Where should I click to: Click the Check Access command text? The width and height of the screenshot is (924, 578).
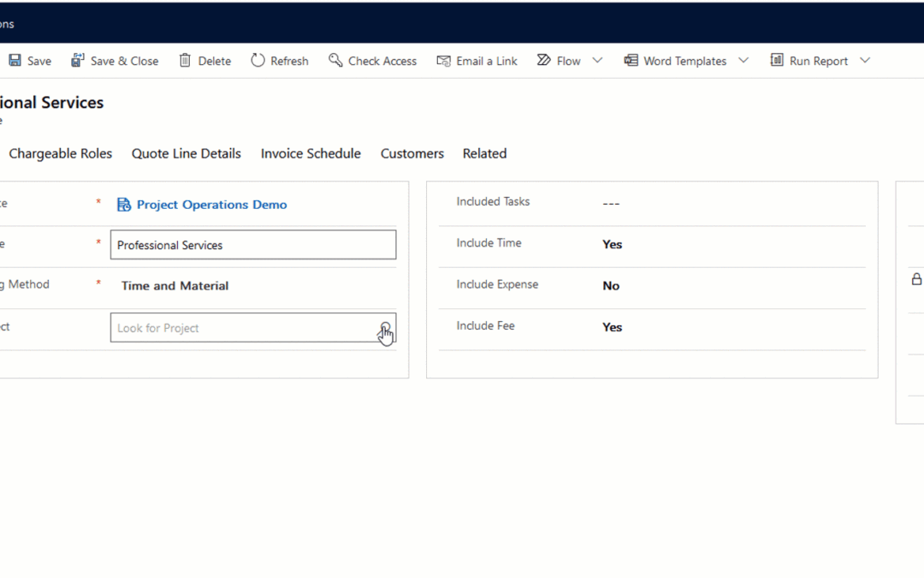pyautogui.click(x=382, y=61)
